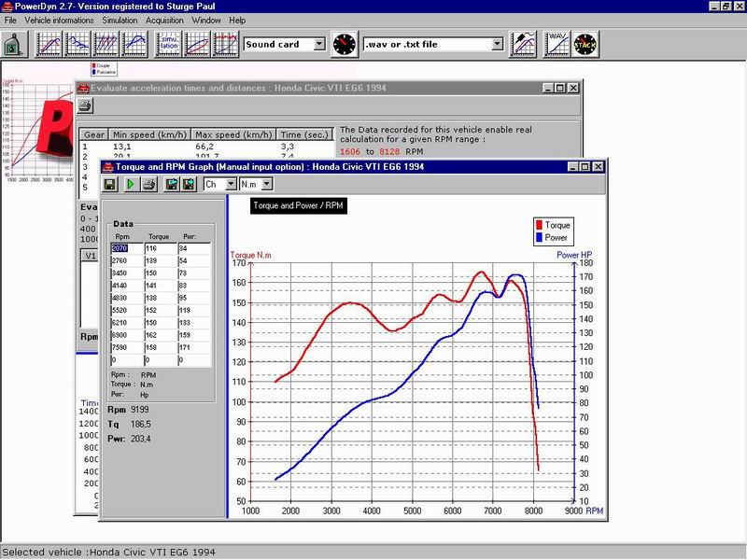Viewport: 747px width, 560px height.
Task: Expand the N.m torque unit dropdown
Action: [267, 185]
